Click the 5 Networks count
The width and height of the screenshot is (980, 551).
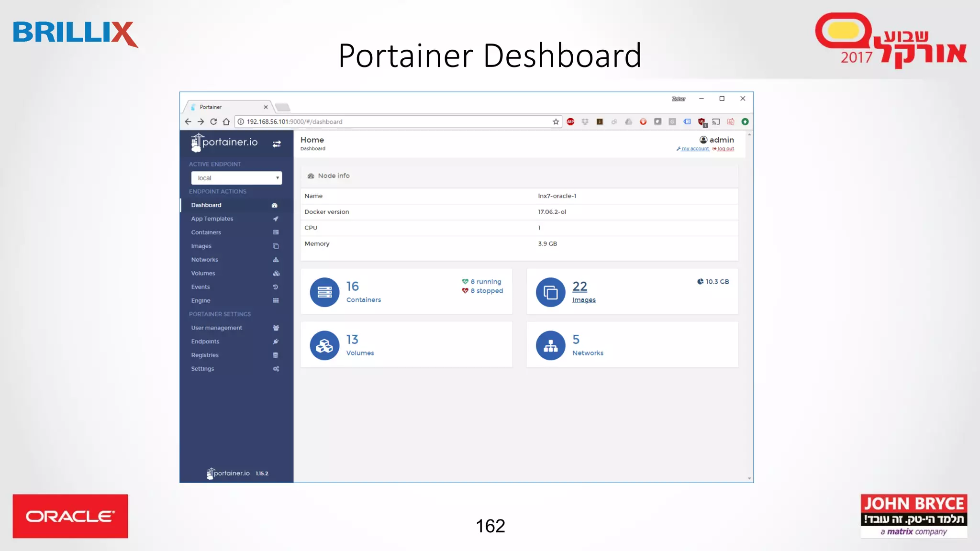coord(576,339)
